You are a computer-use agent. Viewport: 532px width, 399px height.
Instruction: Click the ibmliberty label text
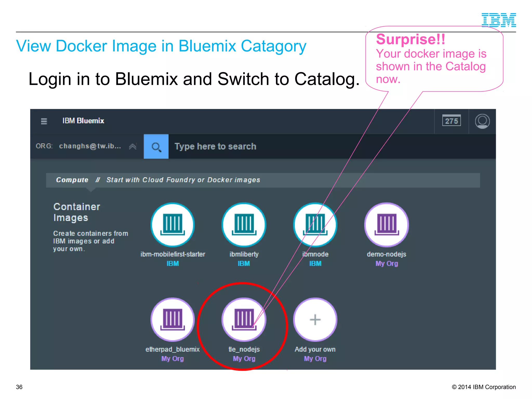244,254
